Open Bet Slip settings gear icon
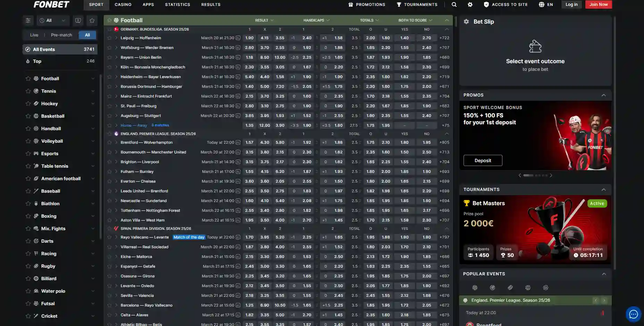 click(x=466, y=22)
